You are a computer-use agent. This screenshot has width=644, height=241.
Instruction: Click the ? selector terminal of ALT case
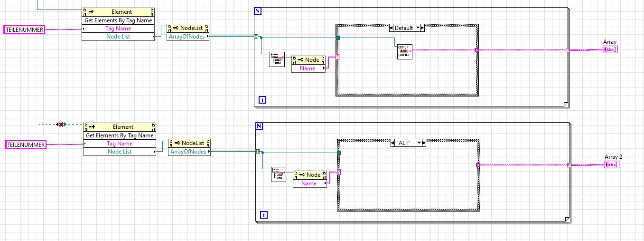pos(339,172)
